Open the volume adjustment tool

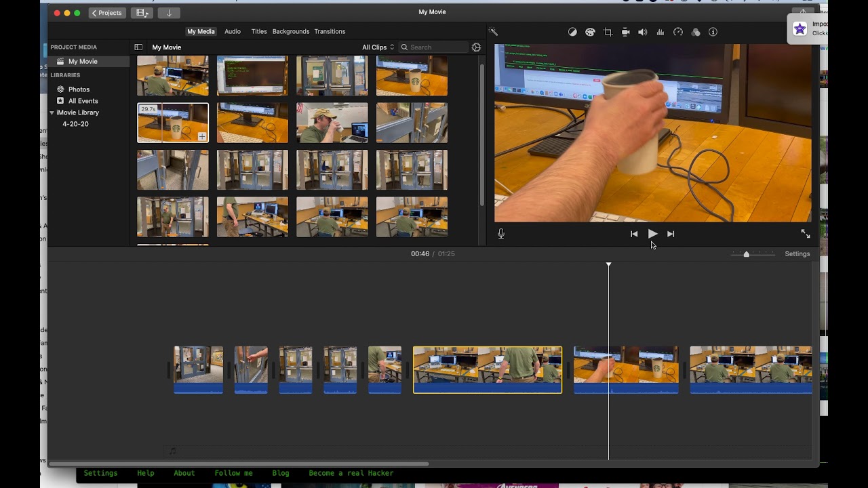click(x=643, y=32)
